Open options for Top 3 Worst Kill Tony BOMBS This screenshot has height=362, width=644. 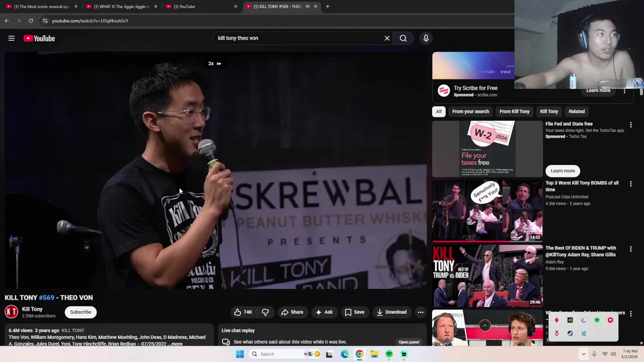pos(630,184)
